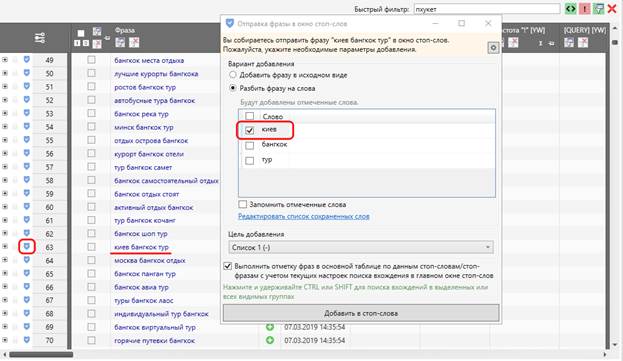Expand row 60 with the plus expander

(x=4, y=207)
